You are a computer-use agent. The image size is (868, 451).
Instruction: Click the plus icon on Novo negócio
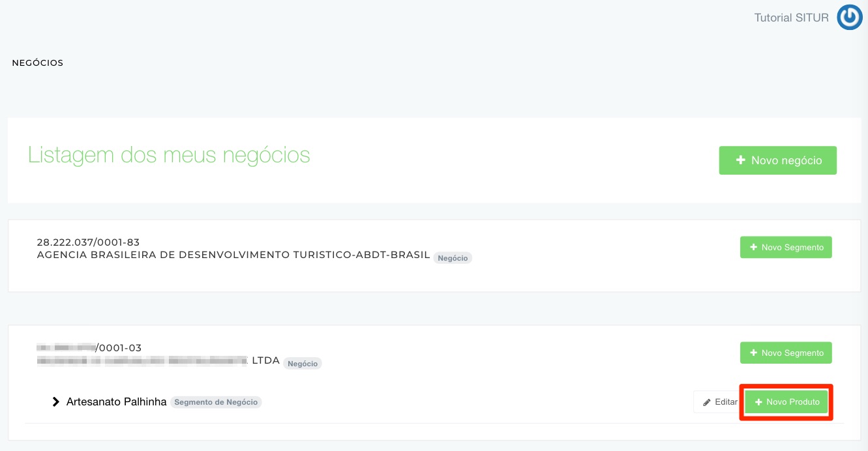[740, 160]
